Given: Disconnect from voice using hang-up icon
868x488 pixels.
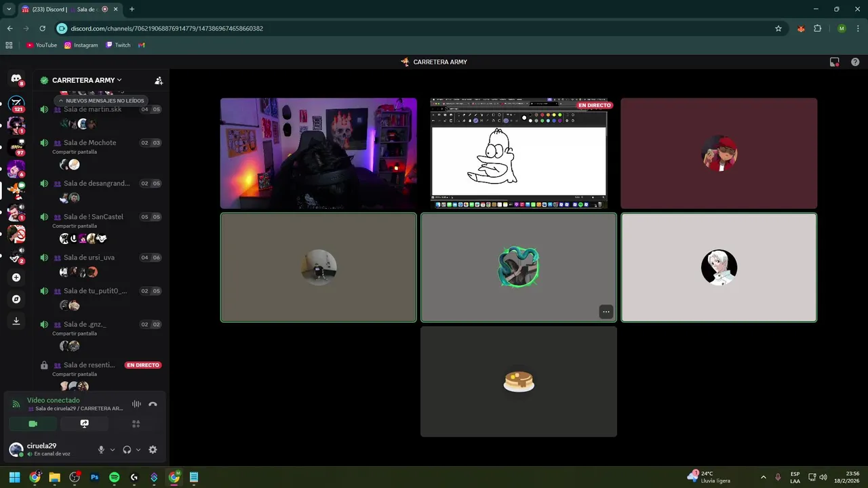Looking at the screenshot, I should (153, 404).
